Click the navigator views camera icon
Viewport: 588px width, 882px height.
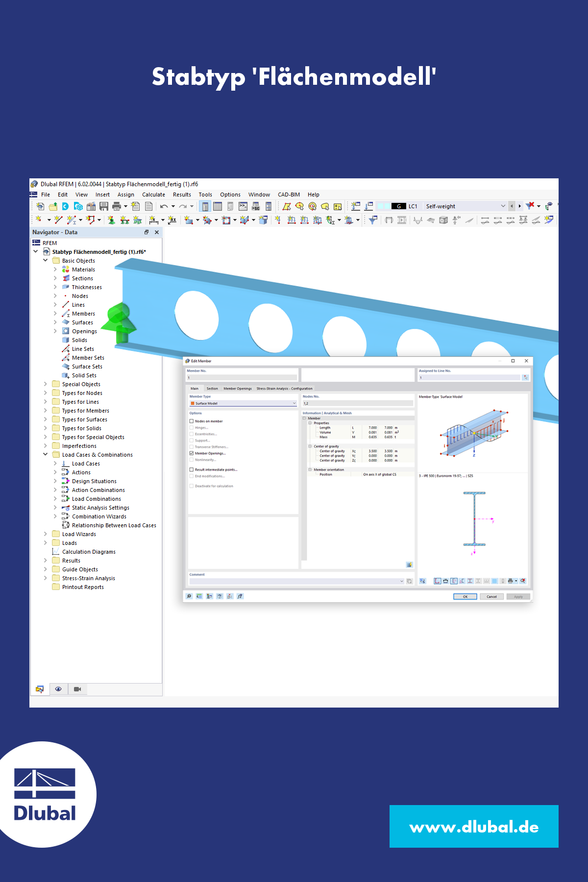tap(77, 689)
